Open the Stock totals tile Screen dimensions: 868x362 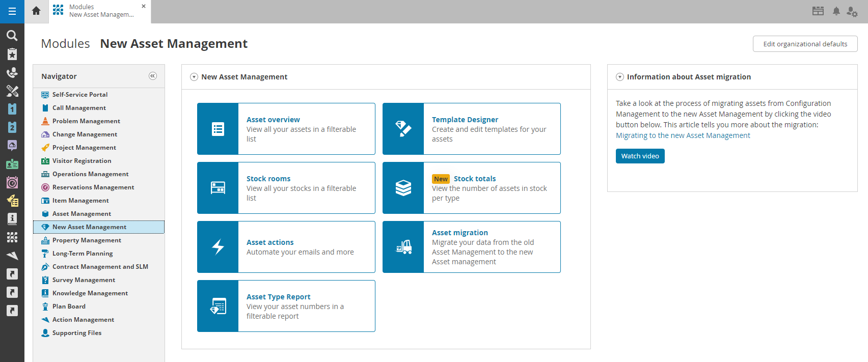[472, 188]
